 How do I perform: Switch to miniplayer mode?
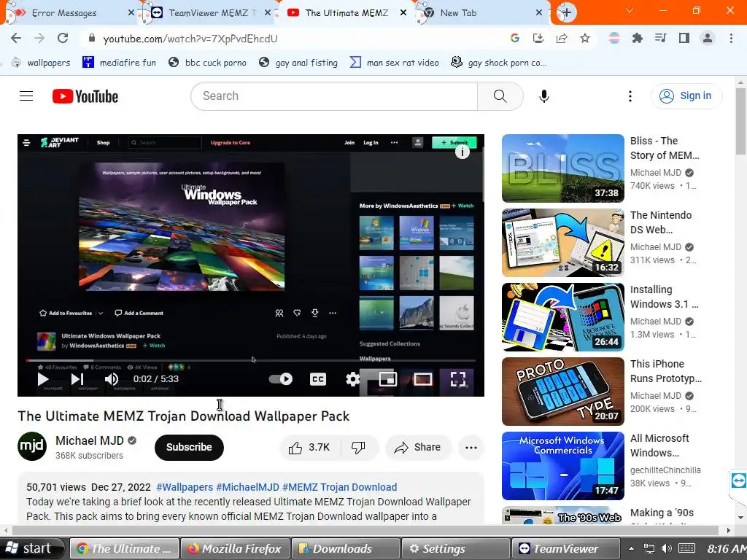click(x=388, y=379)
